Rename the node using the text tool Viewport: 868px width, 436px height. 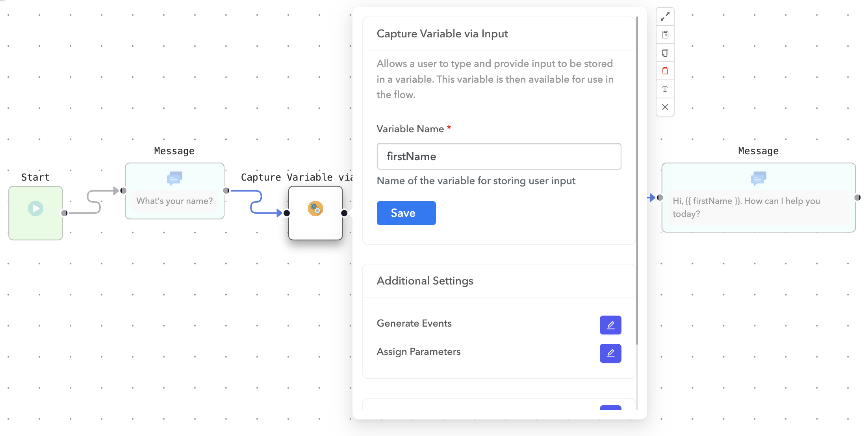(x=665, y=89)
